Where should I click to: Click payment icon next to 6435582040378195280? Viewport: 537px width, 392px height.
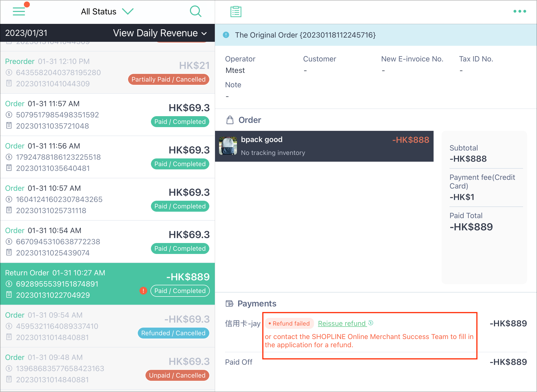(x=9, y=72)
